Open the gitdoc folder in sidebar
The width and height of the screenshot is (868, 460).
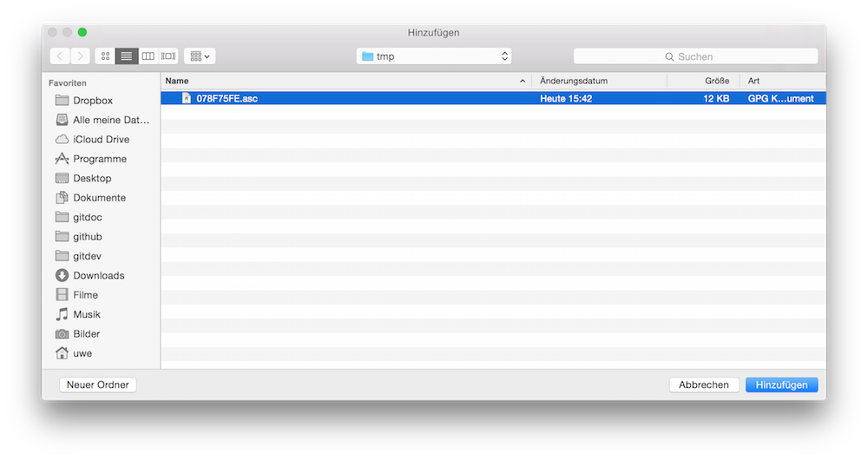point(102,217)
